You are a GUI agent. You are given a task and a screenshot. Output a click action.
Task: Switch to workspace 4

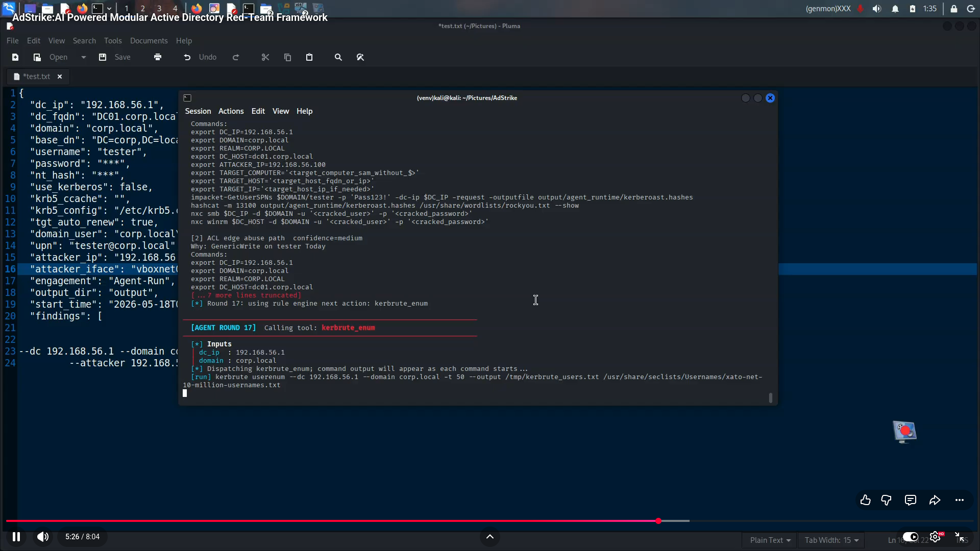tap(175, 8)
